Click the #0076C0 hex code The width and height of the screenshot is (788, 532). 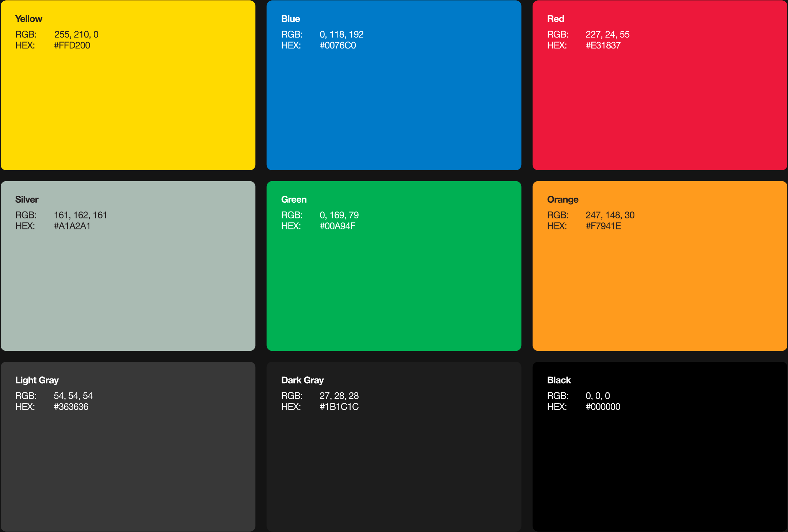click(338, 46)
